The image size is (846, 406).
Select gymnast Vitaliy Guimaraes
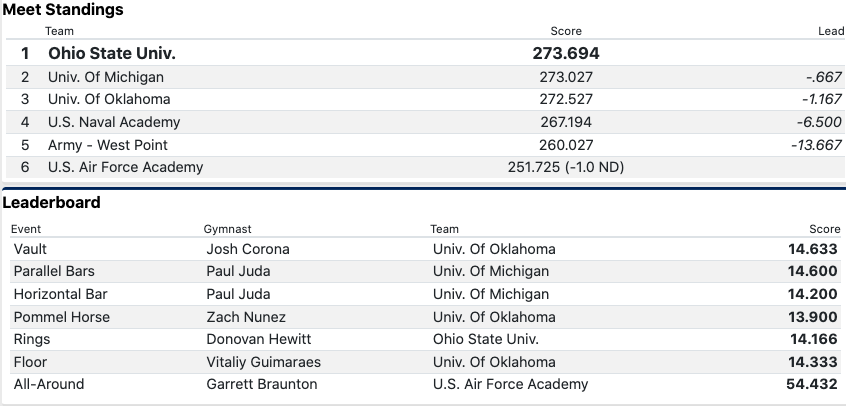pyautogui.click(x=263, y=362)
